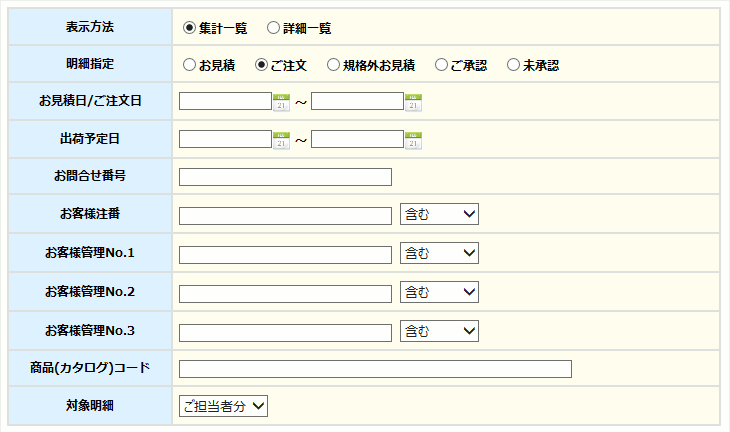Screen dimensions: 730x432
Task: Open the 対象明細 ご担当者分 dropdown
Action: 223,406
